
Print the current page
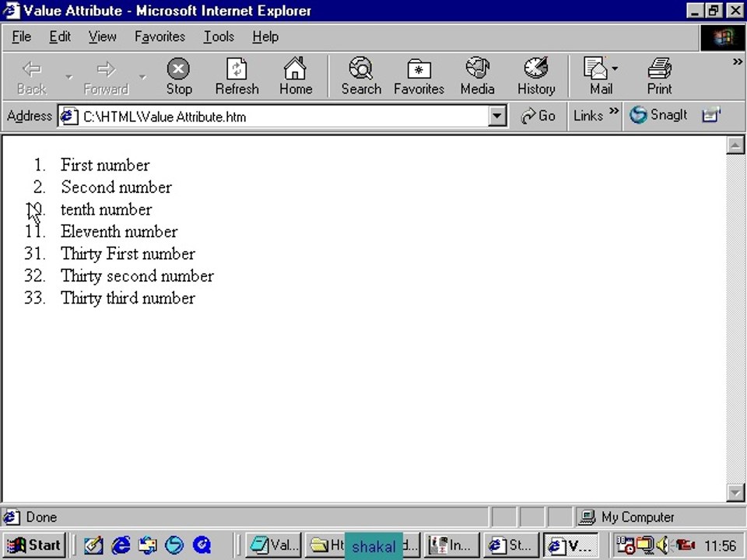click(x=659, y=77)
